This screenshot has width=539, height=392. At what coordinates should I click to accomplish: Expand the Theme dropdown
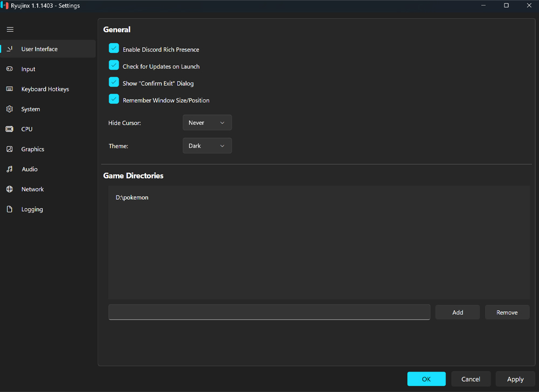coord(207,146)
